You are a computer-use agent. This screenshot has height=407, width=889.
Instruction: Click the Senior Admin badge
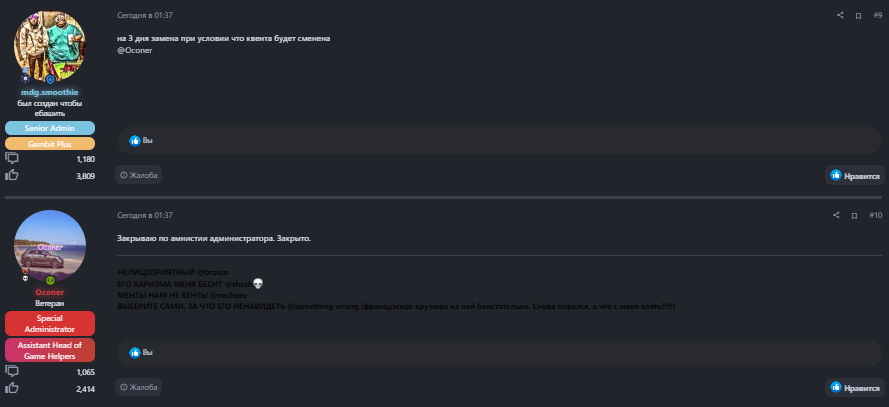50,128
